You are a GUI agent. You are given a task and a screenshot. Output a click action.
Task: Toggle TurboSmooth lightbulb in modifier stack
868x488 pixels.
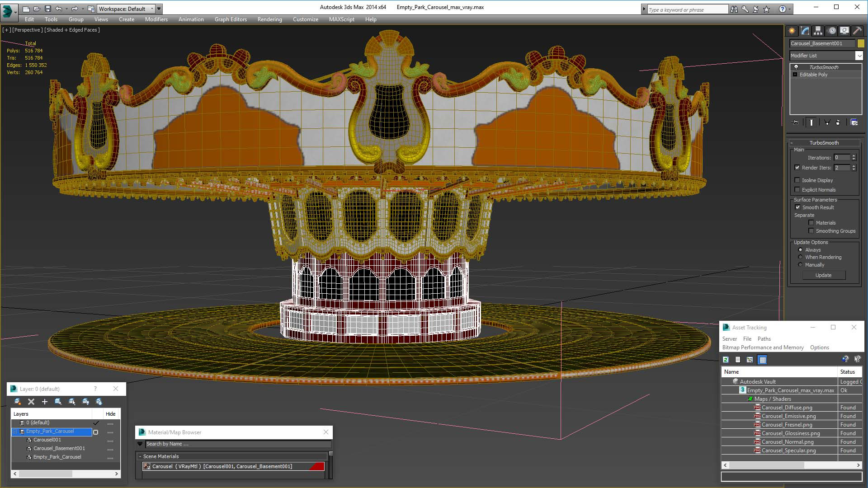pyautogui.click(x=796, y=67)
